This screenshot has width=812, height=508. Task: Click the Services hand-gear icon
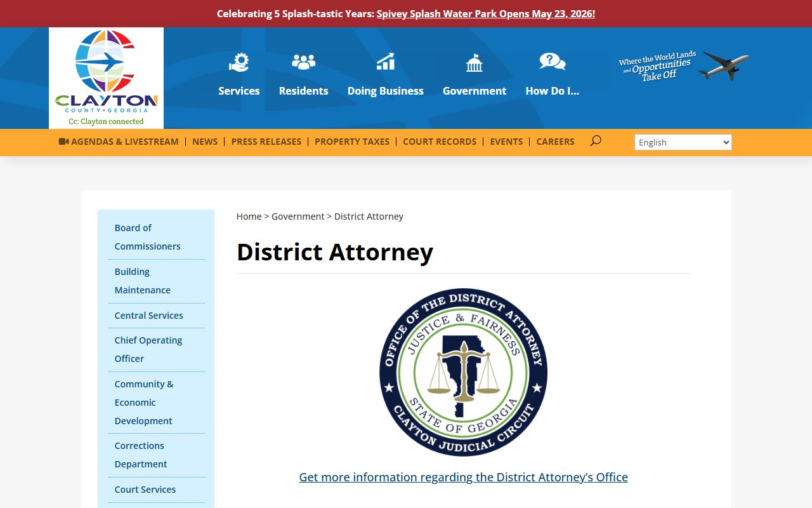tap(239, 62)
